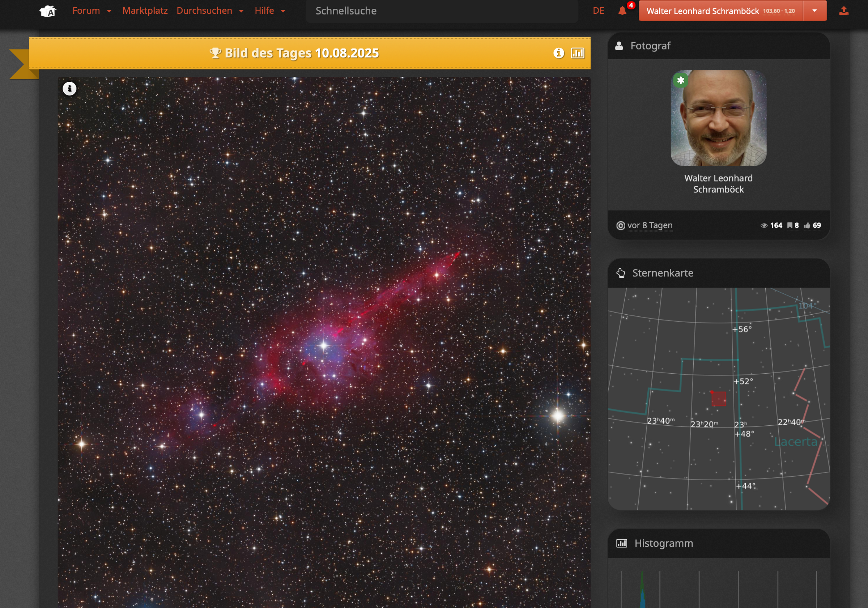Click the AstroBin logo home icon

(48, 11)
